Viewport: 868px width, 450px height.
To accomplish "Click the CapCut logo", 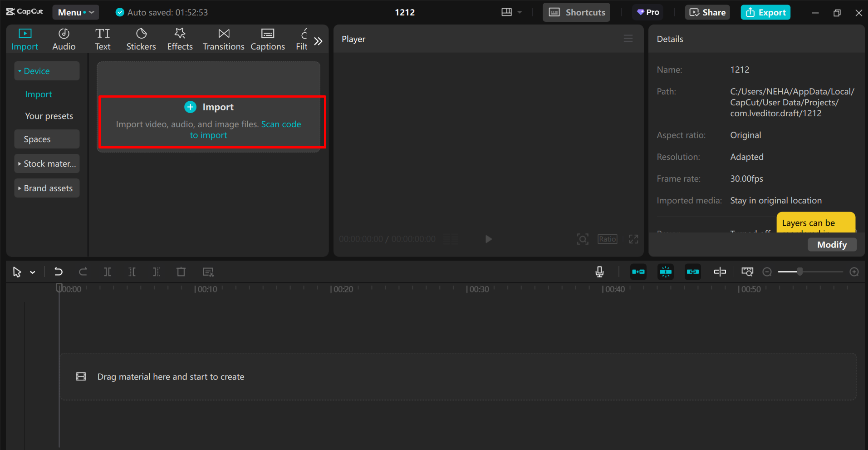I will pos(25,12).
